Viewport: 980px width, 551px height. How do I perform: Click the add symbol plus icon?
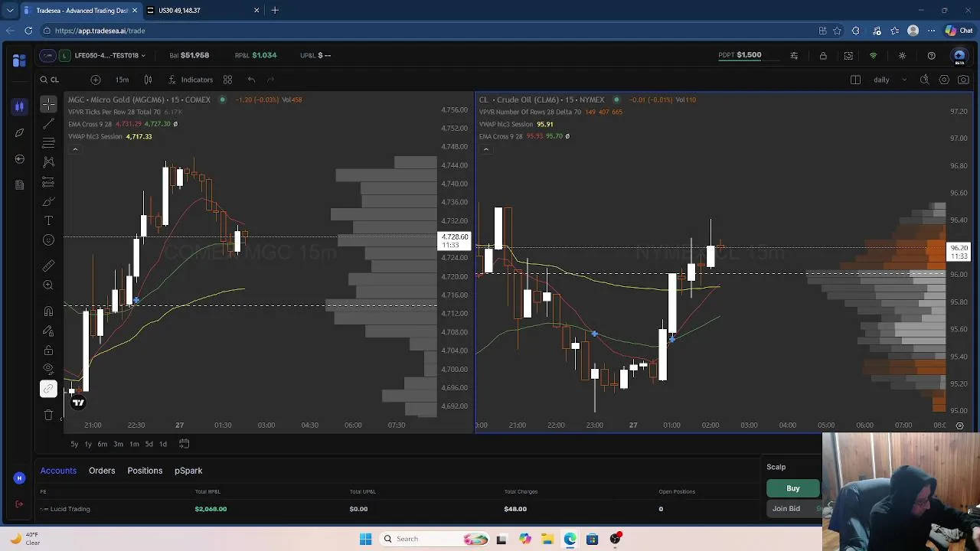tap(95, 80)
